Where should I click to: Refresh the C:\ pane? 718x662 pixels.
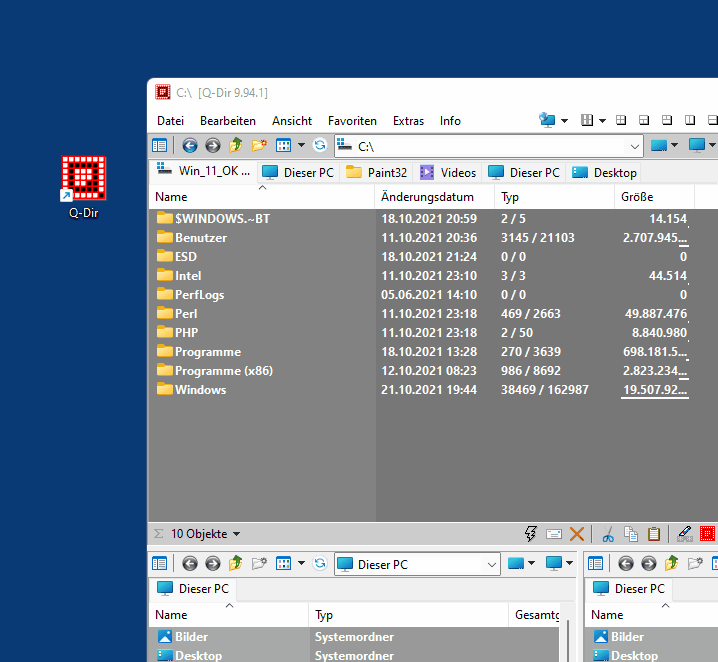[x=320, y=146]
